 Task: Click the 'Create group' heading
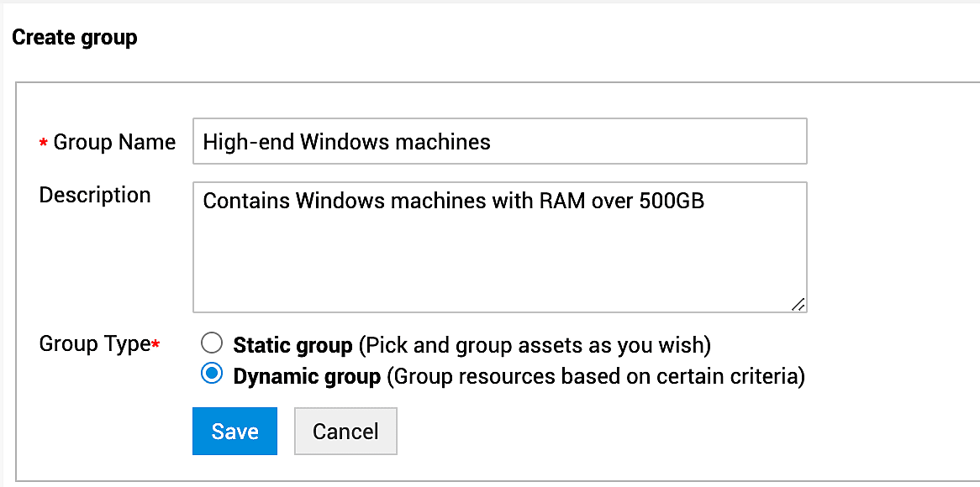75,38
